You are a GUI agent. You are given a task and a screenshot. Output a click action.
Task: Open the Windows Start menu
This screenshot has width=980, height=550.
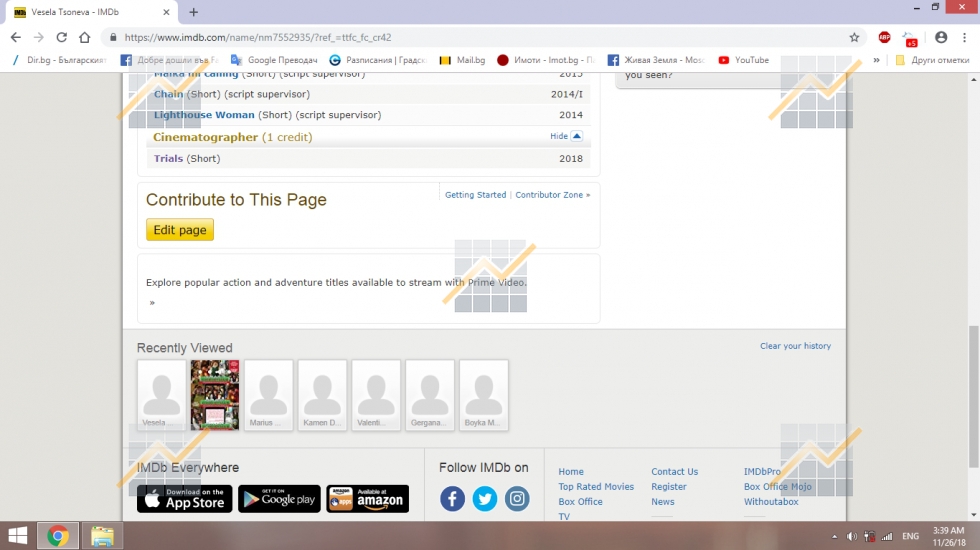point(18,536)
